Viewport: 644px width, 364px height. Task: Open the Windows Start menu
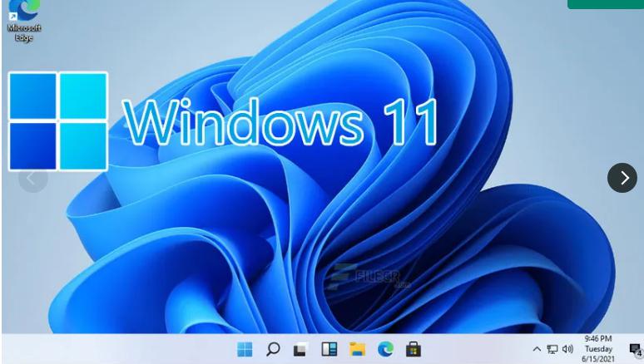click(245, 350)
